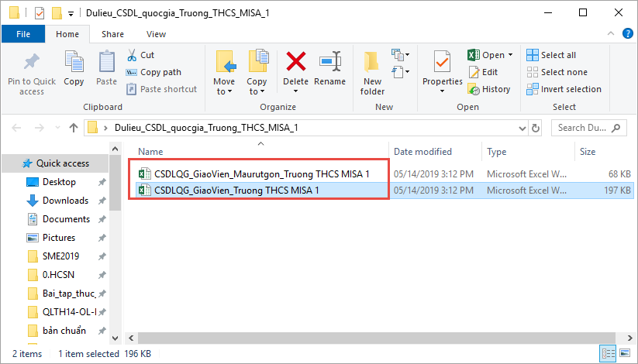Open the Bai_tap_thuc folder
Image resolution: width=638 pixels, height=364 pixels.
pos(68,294)
